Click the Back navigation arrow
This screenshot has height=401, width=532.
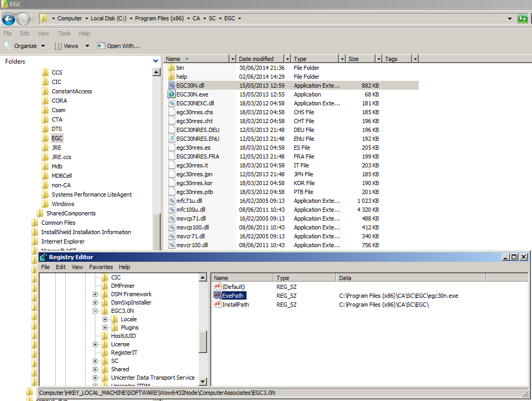(x=8, y=18)
